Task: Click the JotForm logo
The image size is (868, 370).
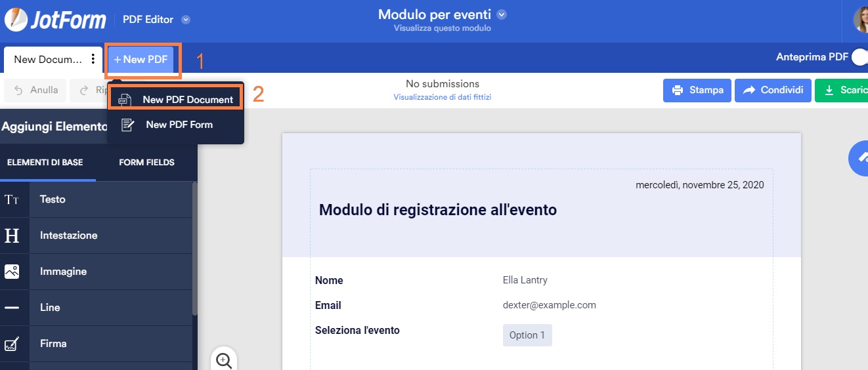Action: point(55,20)
